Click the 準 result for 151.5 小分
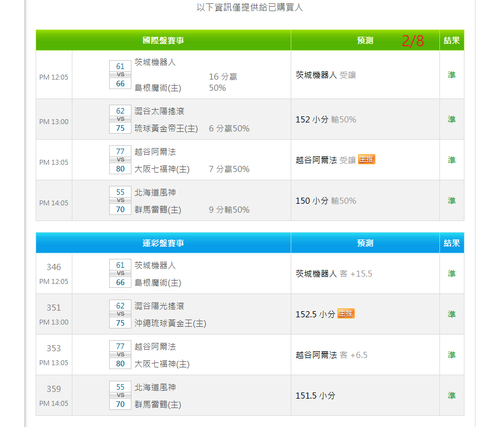This screenshot has width=504, height=427. (x=452, y=395)
